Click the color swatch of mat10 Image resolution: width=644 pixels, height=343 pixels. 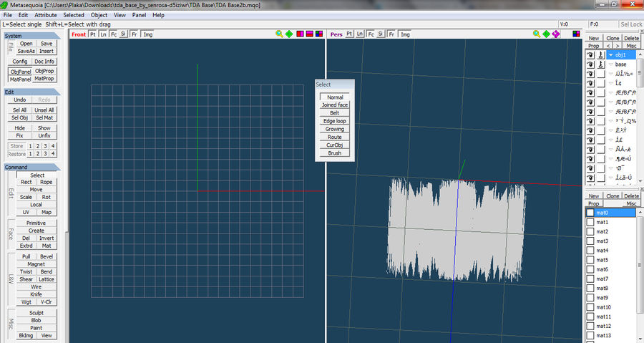click(x=590, y=307)
